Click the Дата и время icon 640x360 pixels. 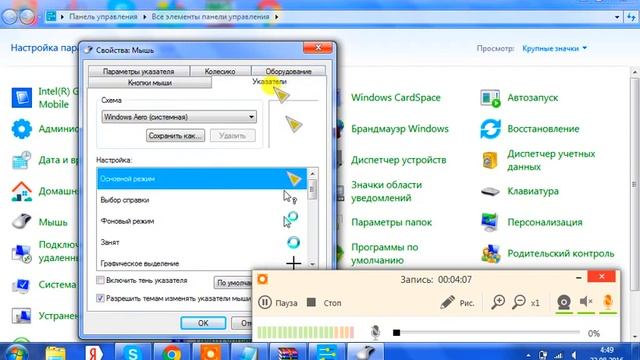point(22,160)
